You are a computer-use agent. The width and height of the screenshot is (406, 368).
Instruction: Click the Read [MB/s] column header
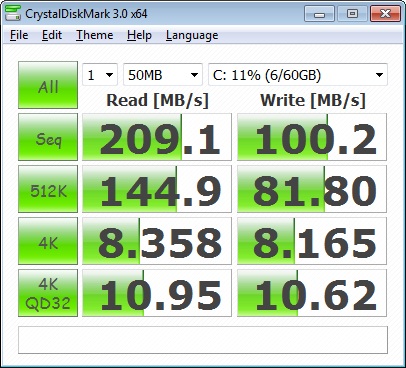157,100
